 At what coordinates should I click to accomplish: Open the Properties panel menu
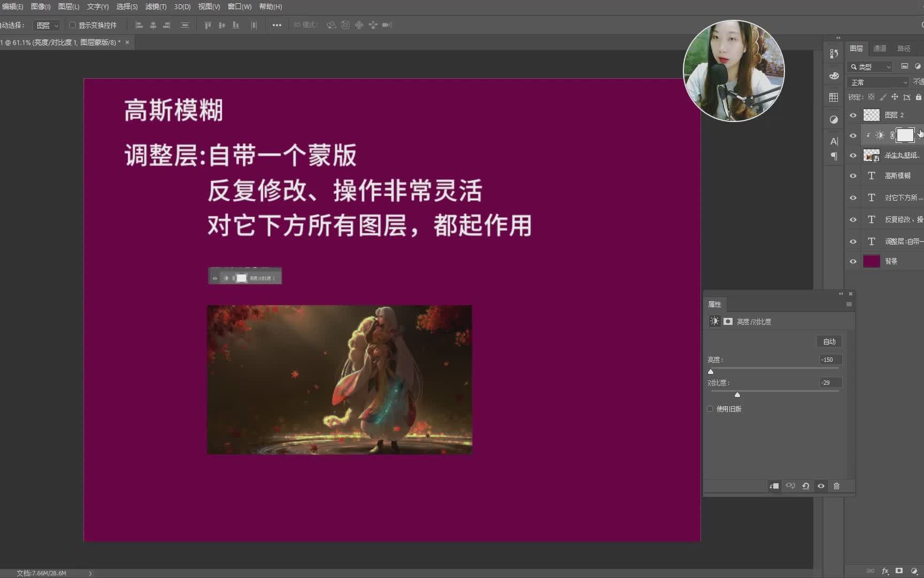tap(849, 305)
